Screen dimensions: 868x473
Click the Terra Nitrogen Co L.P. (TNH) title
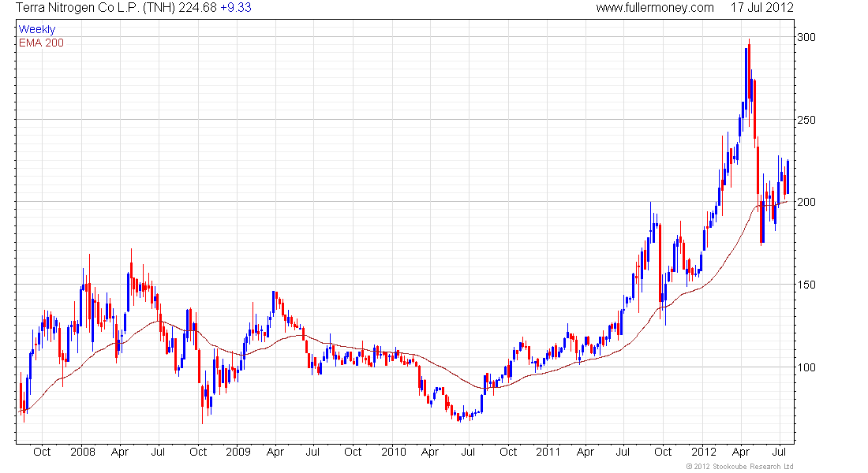point(95,8)
